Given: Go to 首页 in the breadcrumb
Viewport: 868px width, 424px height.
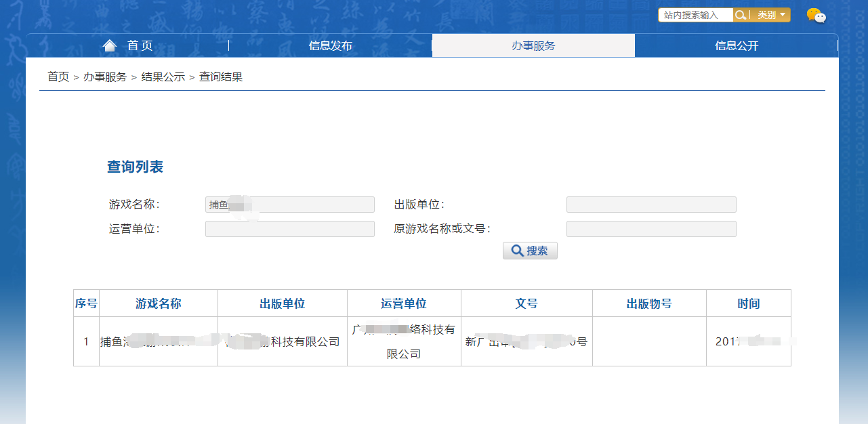Looking at the screenshot, I should point(58,77).
